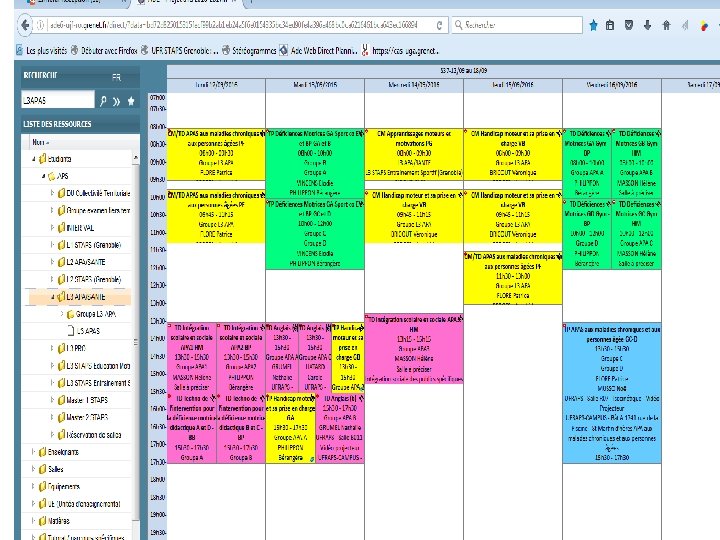
Task: Click the FR language selector
Action: point(117,78)
